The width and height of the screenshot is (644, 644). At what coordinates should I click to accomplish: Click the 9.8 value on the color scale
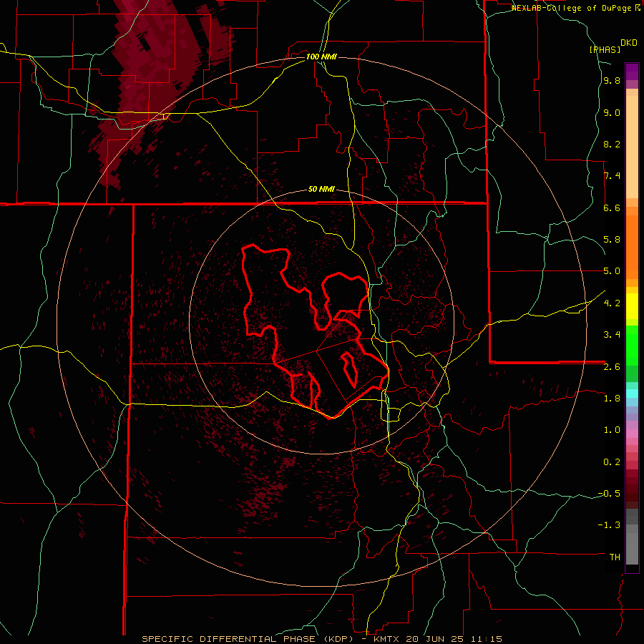pos(612,81)
